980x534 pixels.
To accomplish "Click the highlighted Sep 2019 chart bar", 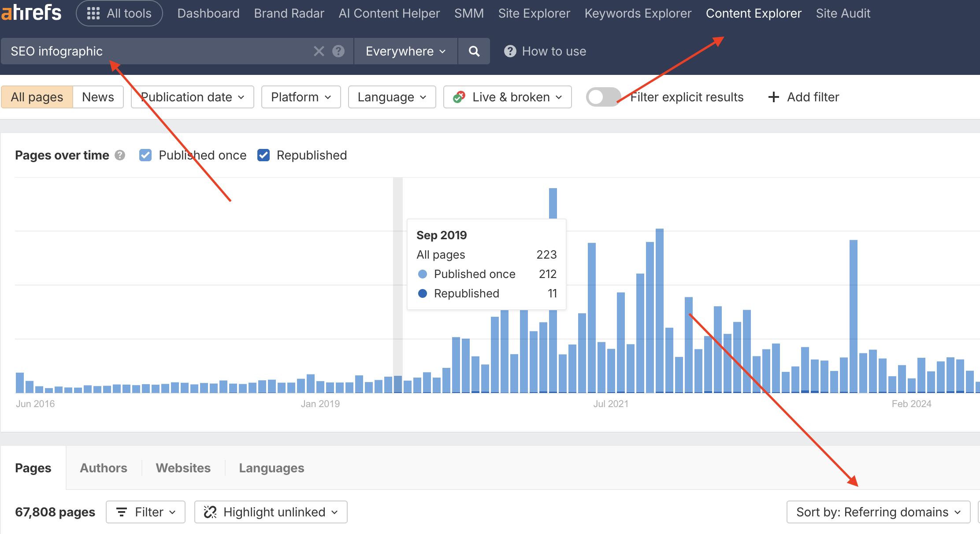I will click(x=398, y=384).
